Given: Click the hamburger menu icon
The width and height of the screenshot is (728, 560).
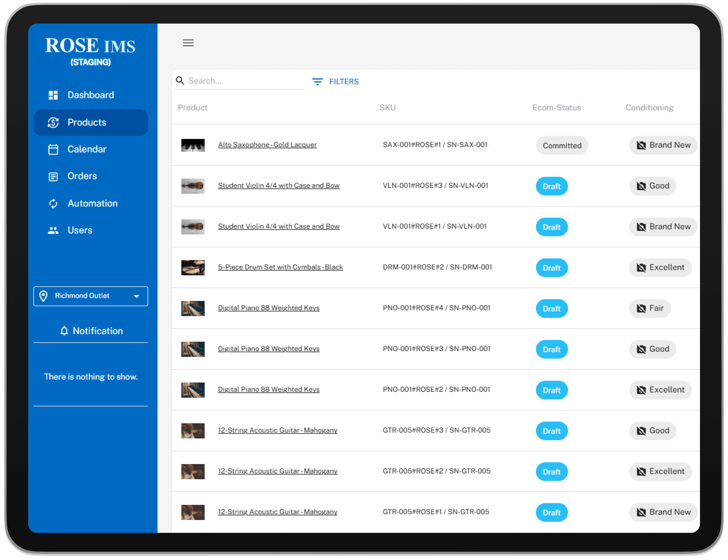Looking at the screenshot, I should [188, 43].
